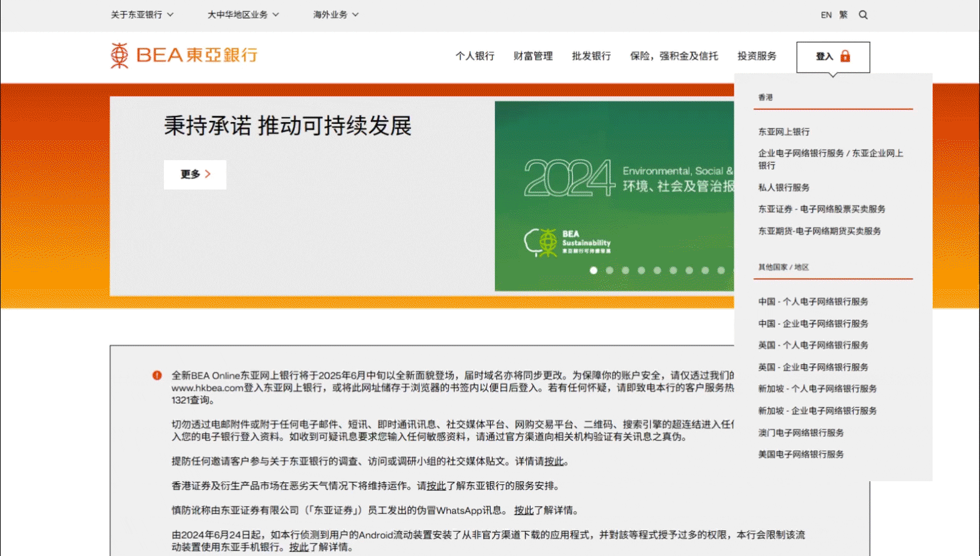The width and height of the screenshot is (980, 556).
Task: Open 新加坡 - 企业电子网络银行服务 link
Action: click(817, 411)
